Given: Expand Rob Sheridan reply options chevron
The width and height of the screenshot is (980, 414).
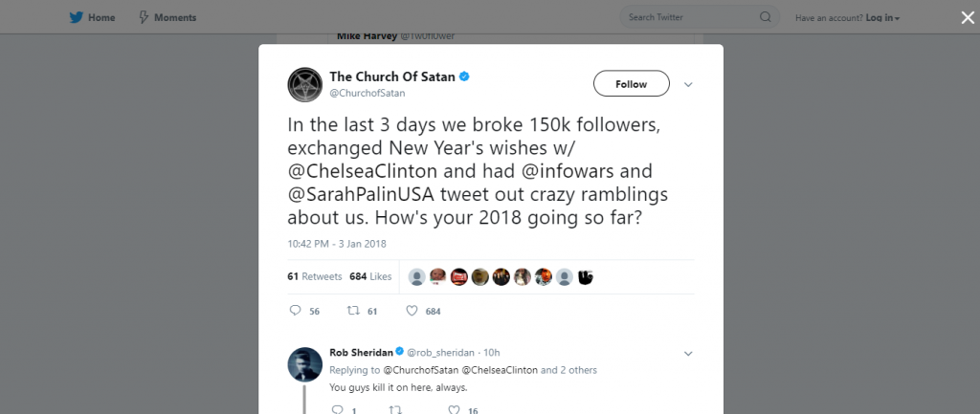Looking at the screenshot, I should point(688,353).
